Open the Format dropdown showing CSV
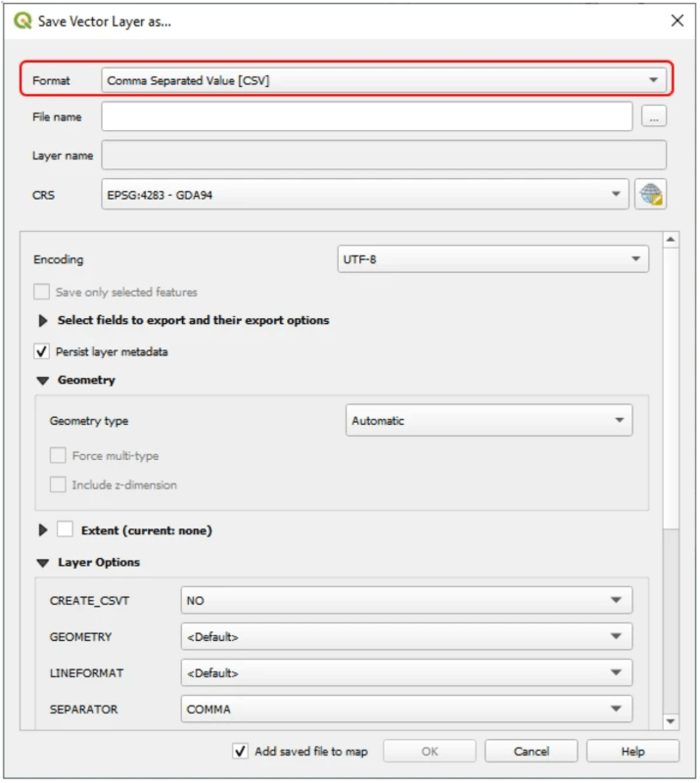The height and width of the screenshot is (783, 700). [384, 80]
